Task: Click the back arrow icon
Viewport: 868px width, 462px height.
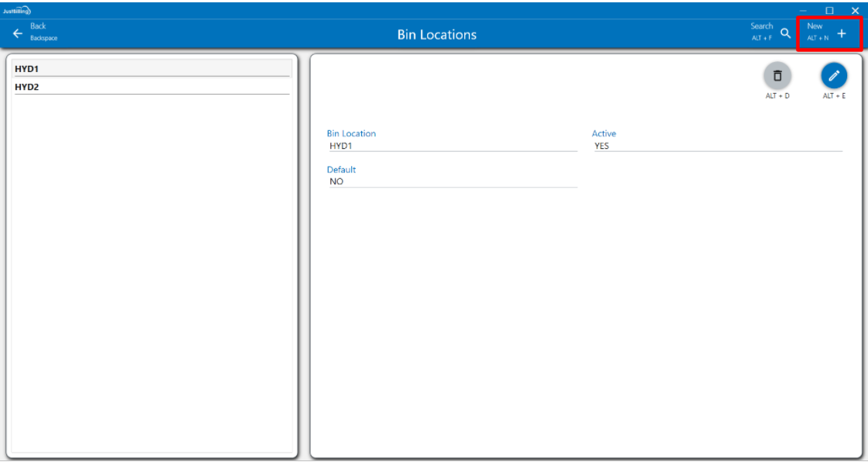Action: click(x=18, y=33)
